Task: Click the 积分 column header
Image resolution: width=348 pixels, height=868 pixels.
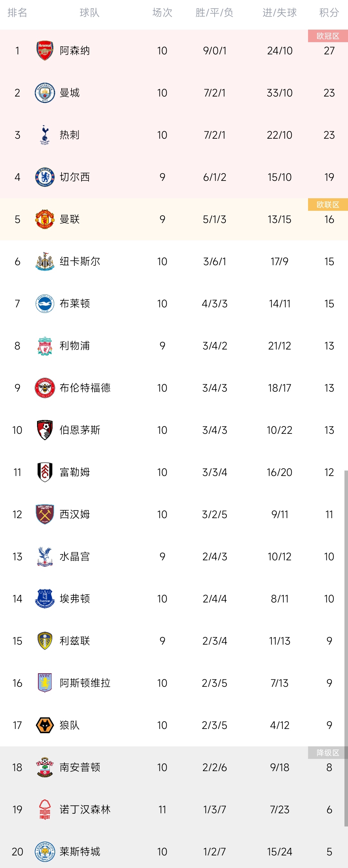Action: coord(329,13)
